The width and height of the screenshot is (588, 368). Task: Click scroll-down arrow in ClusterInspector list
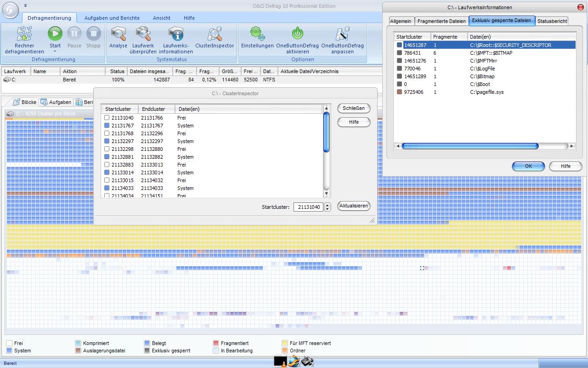coord(327,194)
